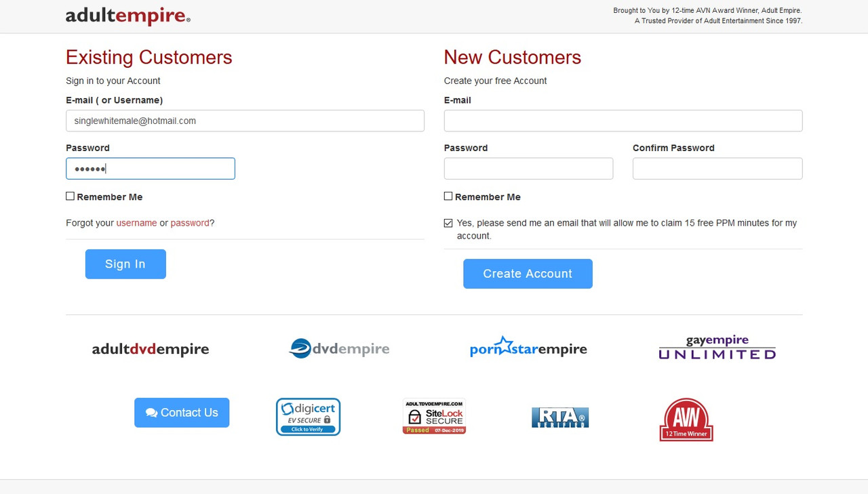This screenshot has width=868, height=494.
Task: Open the adultdvdempire site logo
Action: (x=151, y=350)
